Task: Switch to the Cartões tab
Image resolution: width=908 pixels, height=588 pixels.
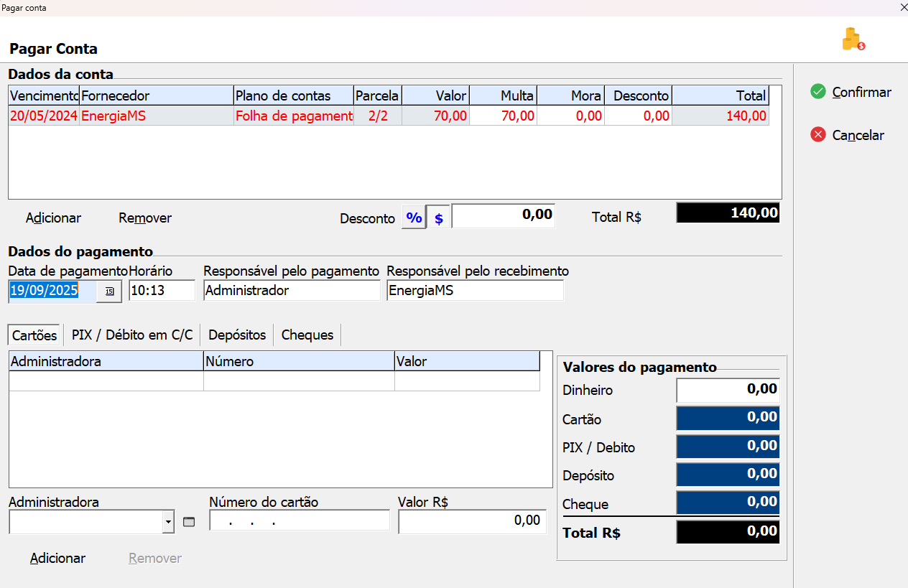Action: pyautogui.click(x=34, y=335)
